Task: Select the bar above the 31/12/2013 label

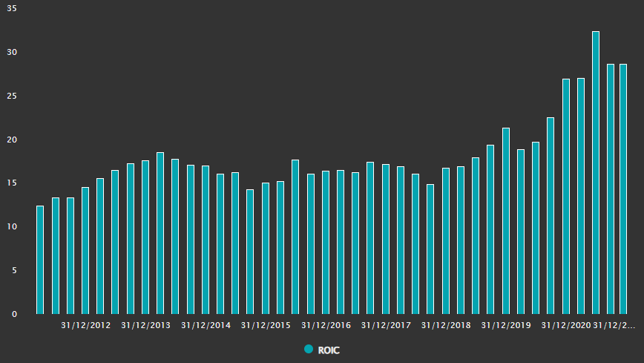Action: pyautogui.click(x=145, y=238)
